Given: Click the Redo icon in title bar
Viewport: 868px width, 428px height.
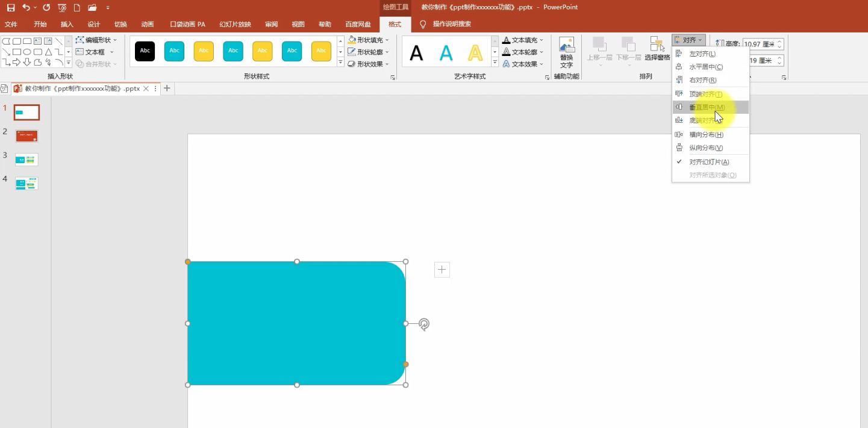Looking at the screenshot, I should point(46,7).
